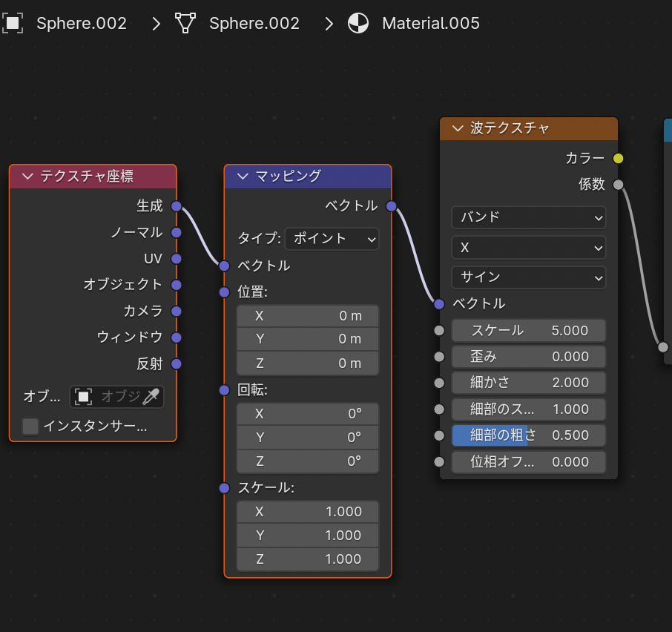
Task: Click the eyedropper icon in texture coordinate node
Action: click(x=151, y=397)
